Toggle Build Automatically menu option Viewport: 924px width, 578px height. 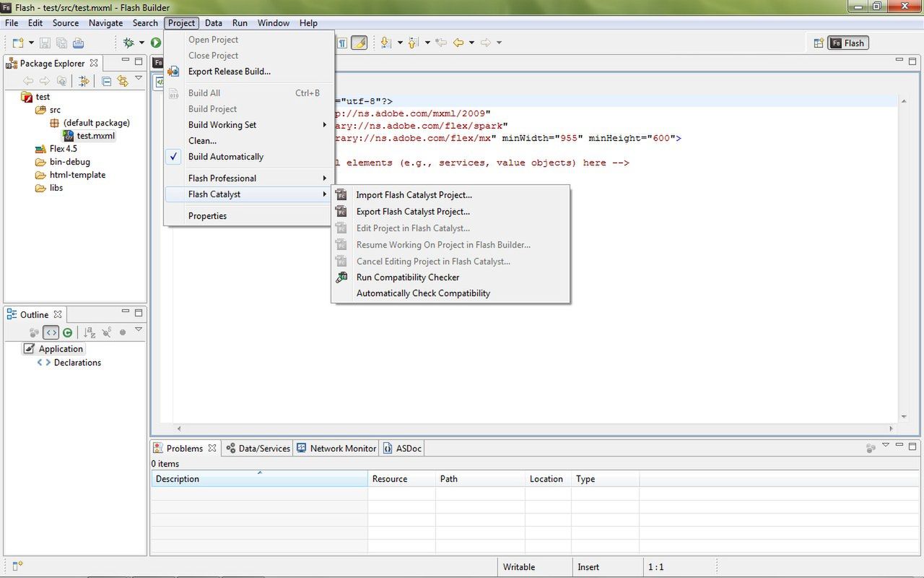point(249,157)
